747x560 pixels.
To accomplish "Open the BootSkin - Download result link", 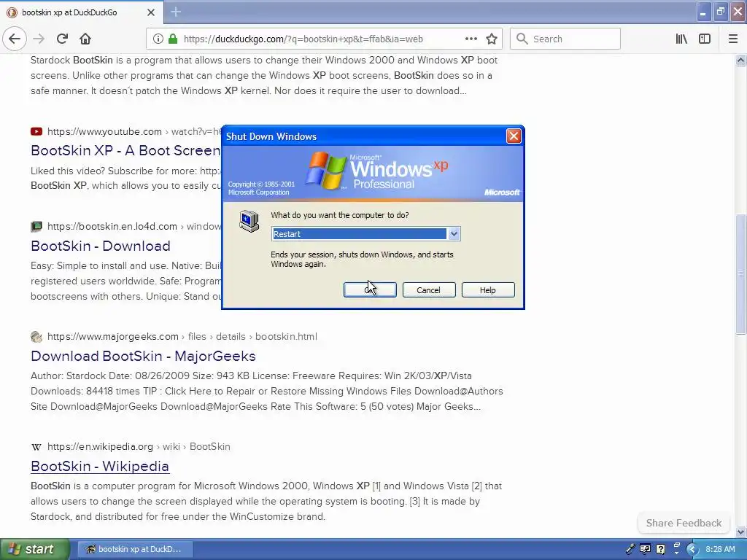I will pos(101,246).
